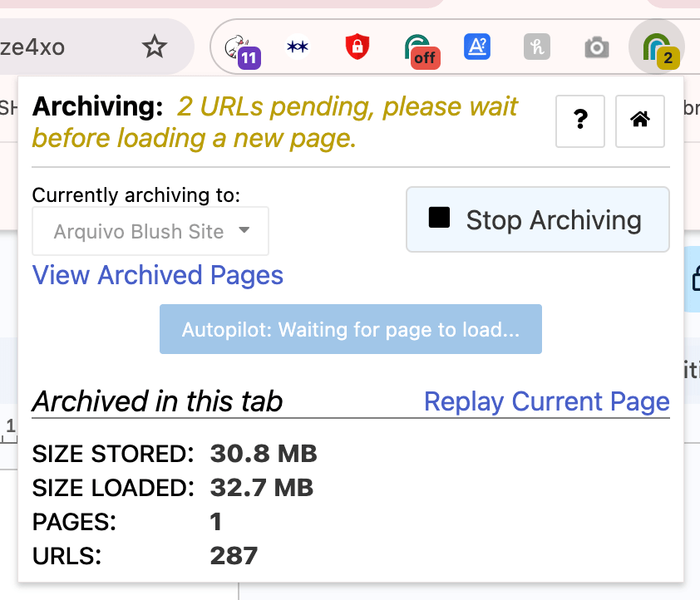Viewport: 700px width, 600px height.
Task: Click the dropdown arrow beside Arquivo Blush Site
Action: point(244,231)
